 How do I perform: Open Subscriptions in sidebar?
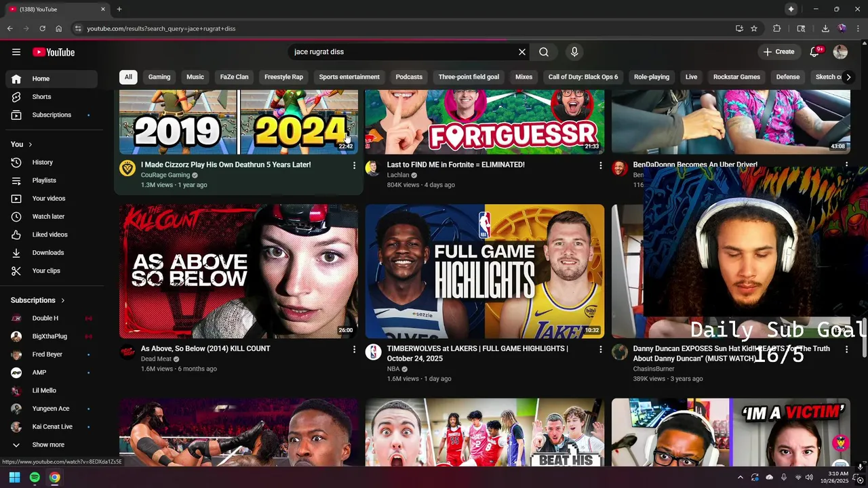pyautogui.click(x=52, y=115)
